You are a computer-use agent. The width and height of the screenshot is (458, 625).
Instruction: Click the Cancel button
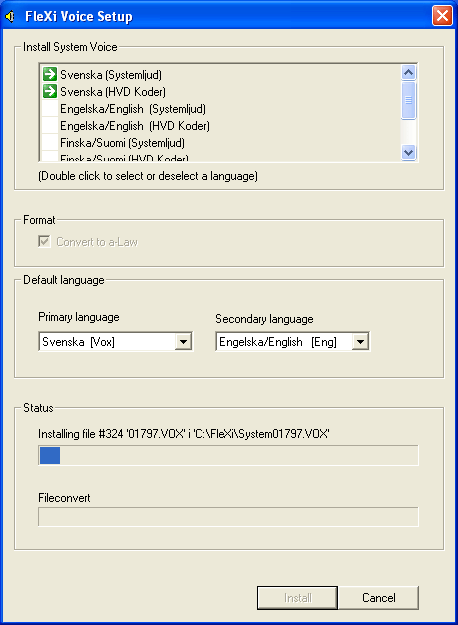coord(379,597)
